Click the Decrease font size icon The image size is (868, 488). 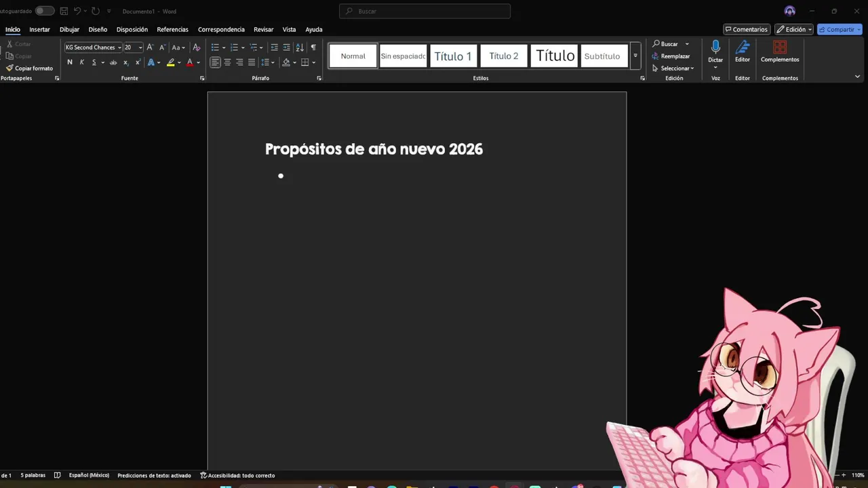click(162, 47)
